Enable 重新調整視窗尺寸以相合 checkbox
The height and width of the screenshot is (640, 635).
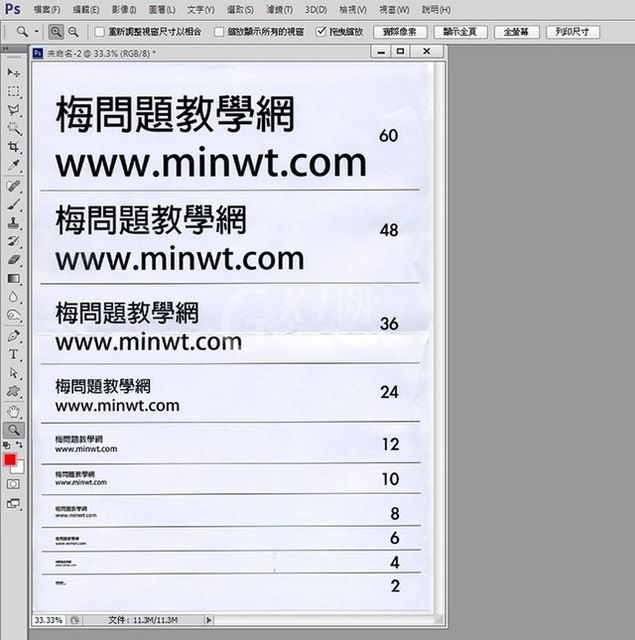pyautogui.click(x=99, y=32)
